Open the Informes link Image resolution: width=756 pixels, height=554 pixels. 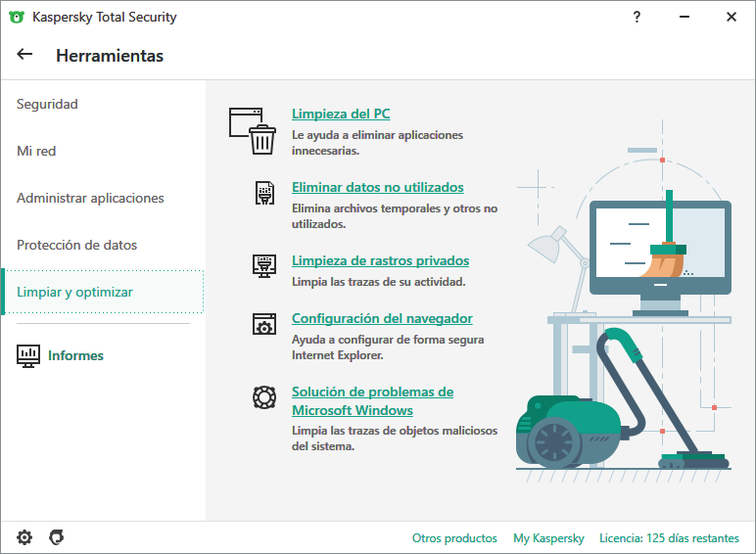[75, 355]
